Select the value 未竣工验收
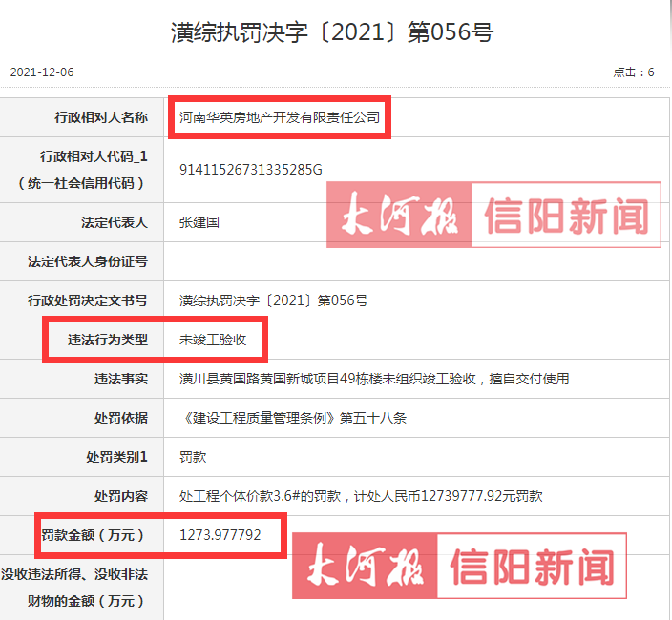Image resolution: width=672 pixels, height=620 pixels. tap(213, 340)
